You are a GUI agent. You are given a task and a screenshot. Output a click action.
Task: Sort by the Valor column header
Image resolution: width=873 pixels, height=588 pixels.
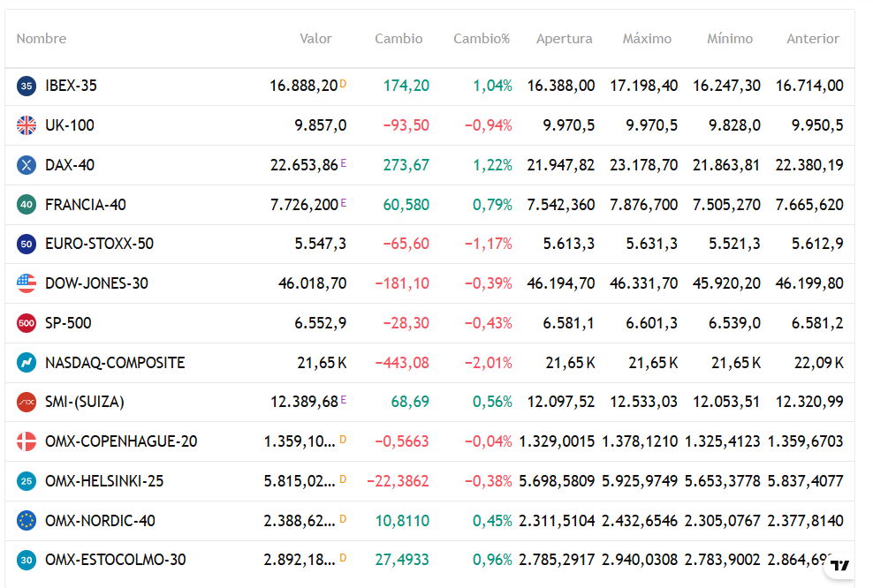[x=315, y=39]
